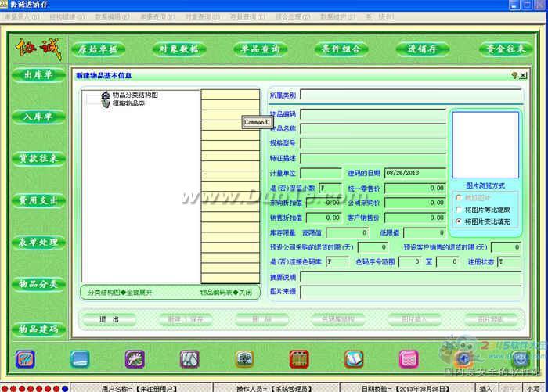
Task: Select 将图片等比缩放 radio option
Action: click(459, 210)
